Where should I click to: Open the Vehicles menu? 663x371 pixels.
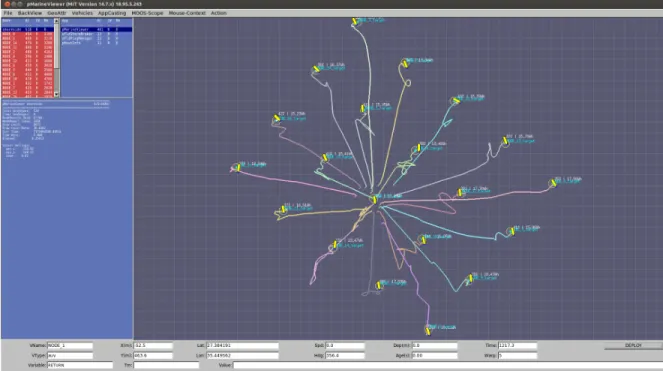(x=82, y=13)
